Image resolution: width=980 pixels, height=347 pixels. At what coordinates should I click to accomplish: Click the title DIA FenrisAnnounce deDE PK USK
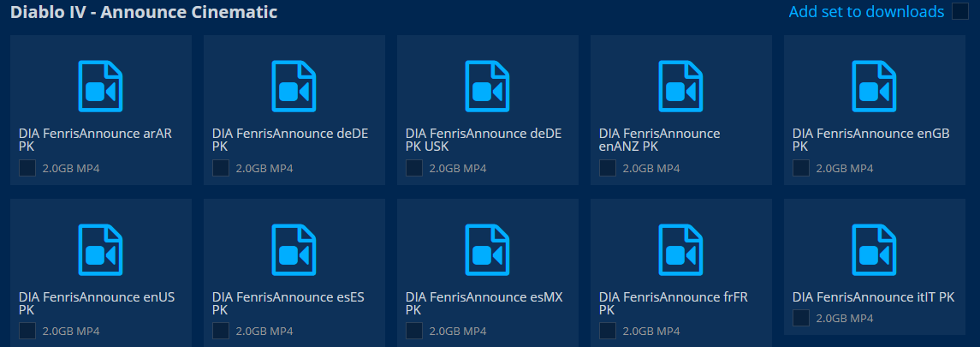point(484,140)
